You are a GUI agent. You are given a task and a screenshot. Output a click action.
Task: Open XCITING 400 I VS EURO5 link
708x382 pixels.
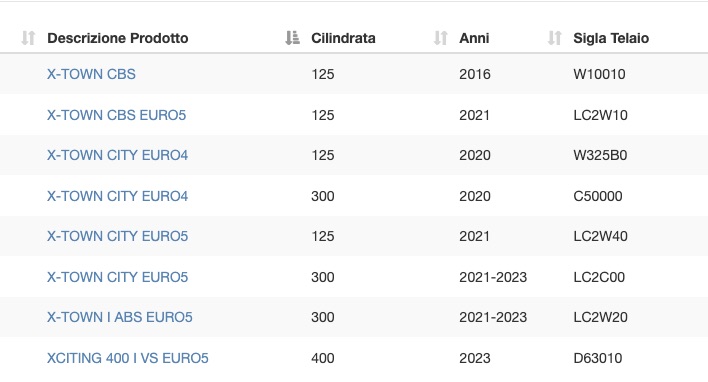point(128,359)
